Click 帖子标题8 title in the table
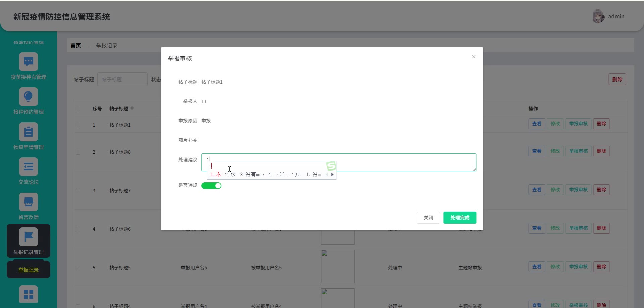Image resolution: width=644 pixels, height=308 pixels. tap(120, 152)
